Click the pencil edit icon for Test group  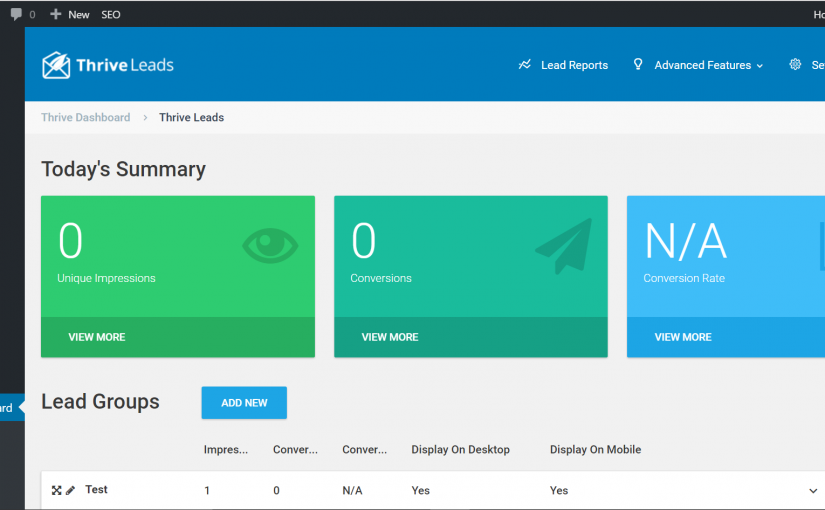pos(71,491)
